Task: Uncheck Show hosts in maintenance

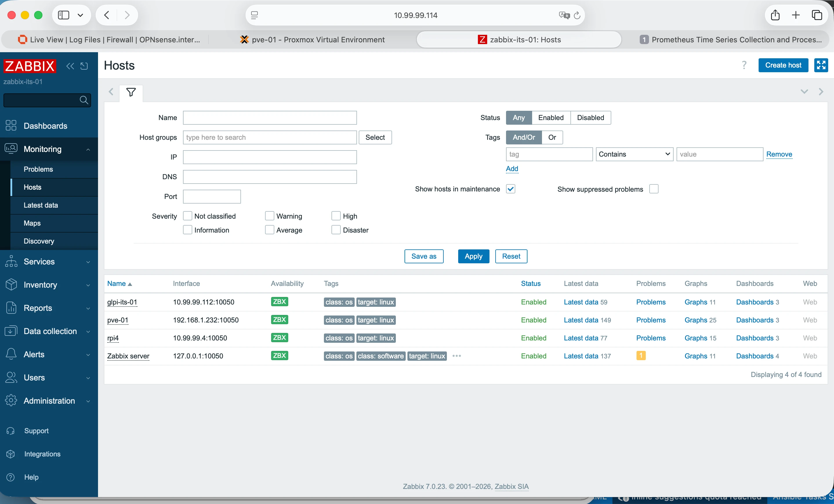Action: (511, 189)
